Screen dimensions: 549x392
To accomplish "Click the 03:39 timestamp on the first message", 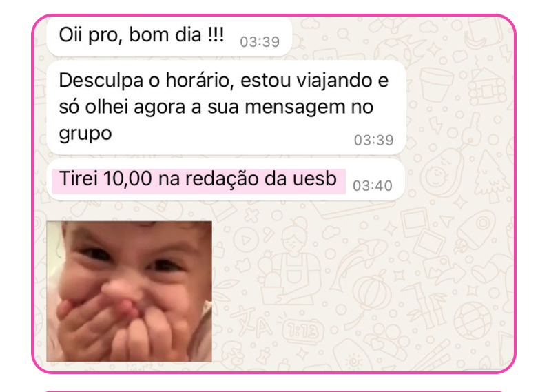I will (x=260, y=42).
